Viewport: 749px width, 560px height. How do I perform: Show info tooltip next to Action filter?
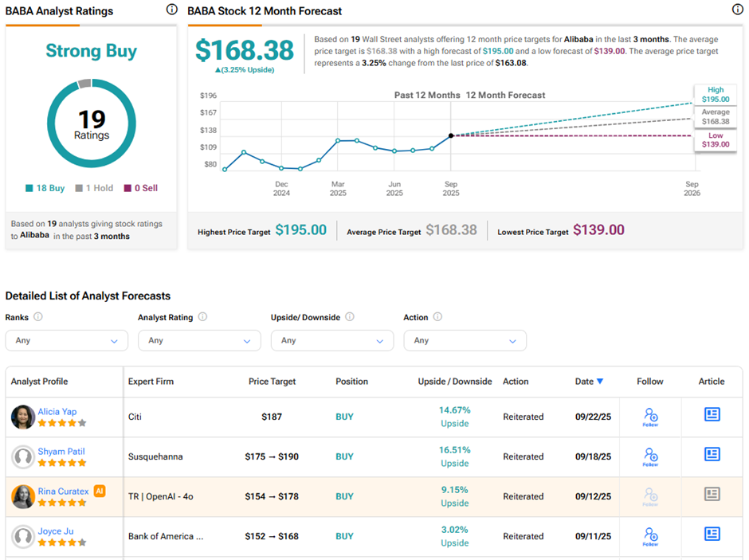pyautogui.click(x=437, y=317)
